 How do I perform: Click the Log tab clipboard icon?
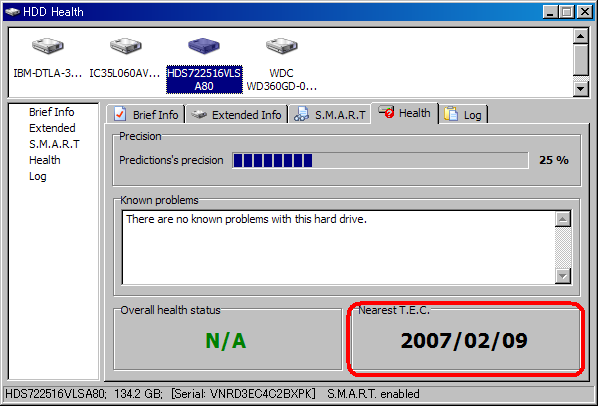pyautogui.click(x=451, y=114)
